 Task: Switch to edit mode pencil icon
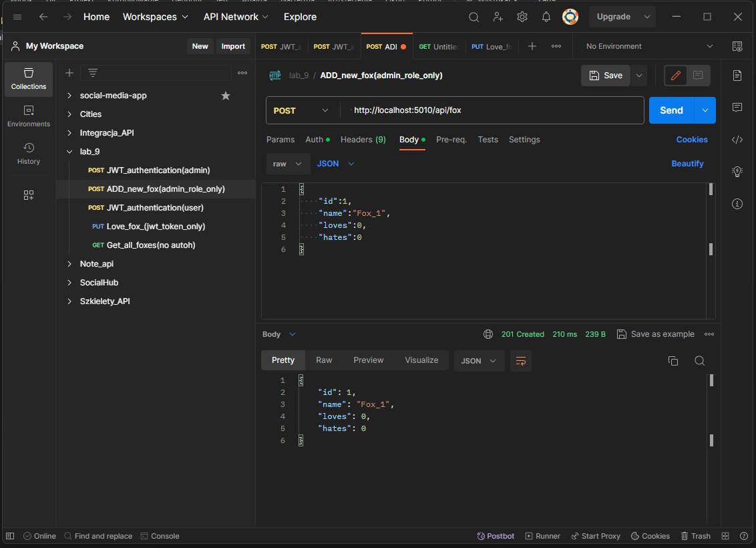click(x=676, y=76)
